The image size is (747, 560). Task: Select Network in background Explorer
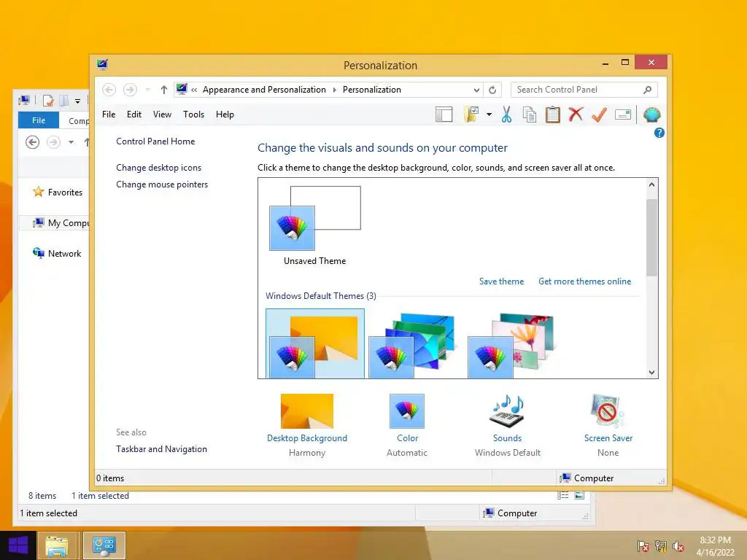[x=57, y=253]
